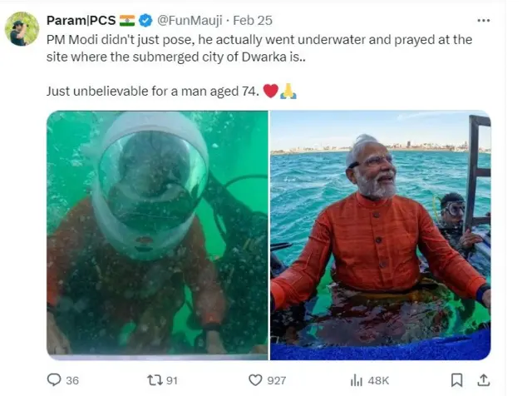532x396 pixels.
Task: Click the reply speech bubble icon
Action: (x=54, y=380)
